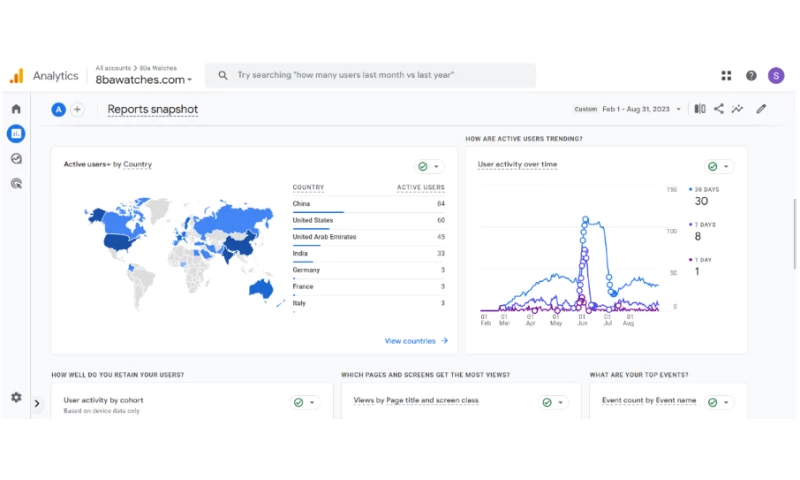This screenshot has width=800, height=480.
Task: Select the Italy row in table
Action: pos(368,304)
